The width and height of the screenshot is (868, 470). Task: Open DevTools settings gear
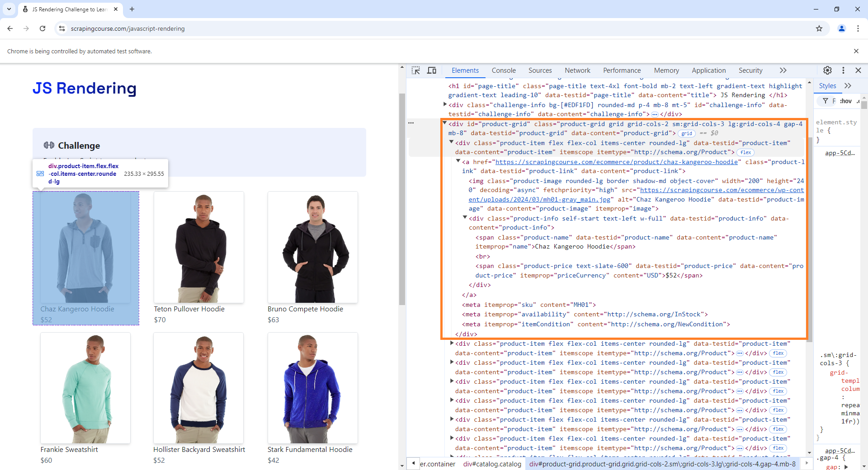[x=827, y=70]
